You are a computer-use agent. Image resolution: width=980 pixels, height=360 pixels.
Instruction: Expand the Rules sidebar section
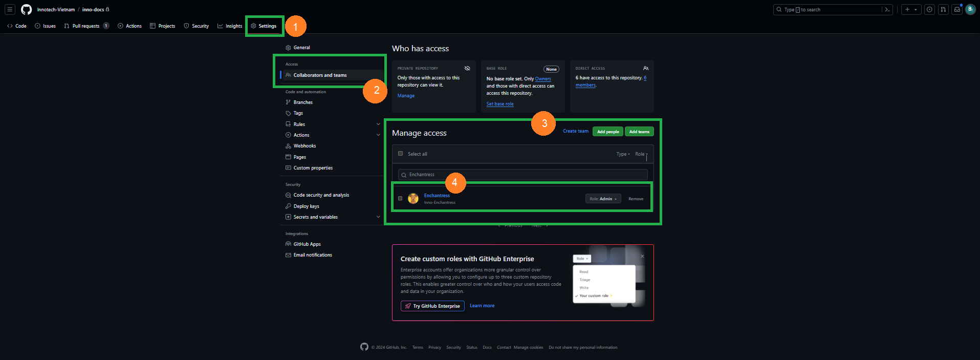click(x=378, y=124)
